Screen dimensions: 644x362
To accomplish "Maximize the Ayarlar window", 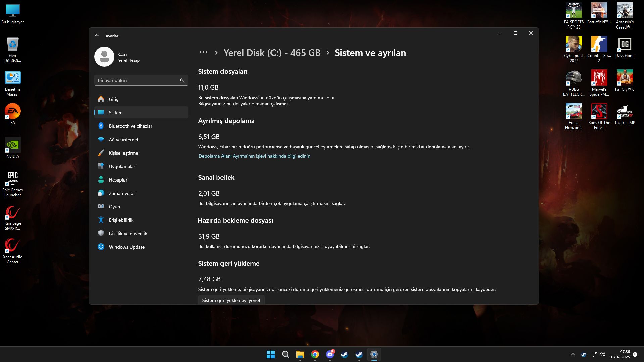I will pyautogui.click(x=515, y=33).
